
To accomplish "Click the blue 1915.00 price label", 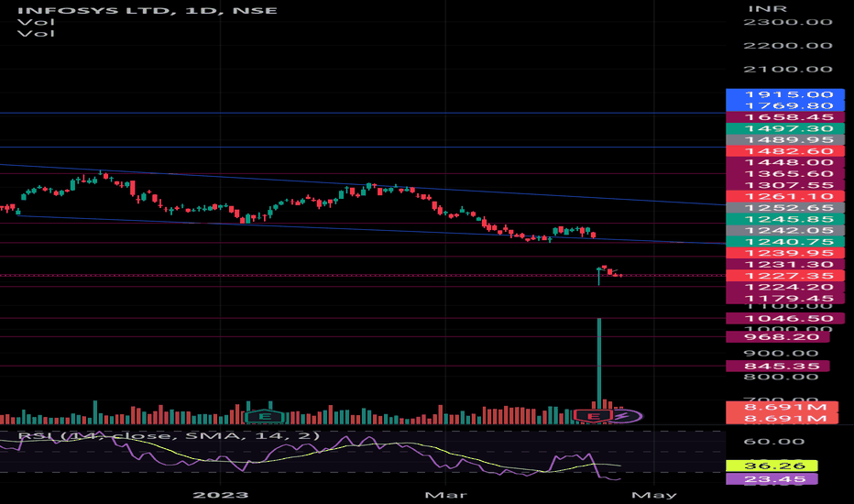I will [x=785, y=94].
